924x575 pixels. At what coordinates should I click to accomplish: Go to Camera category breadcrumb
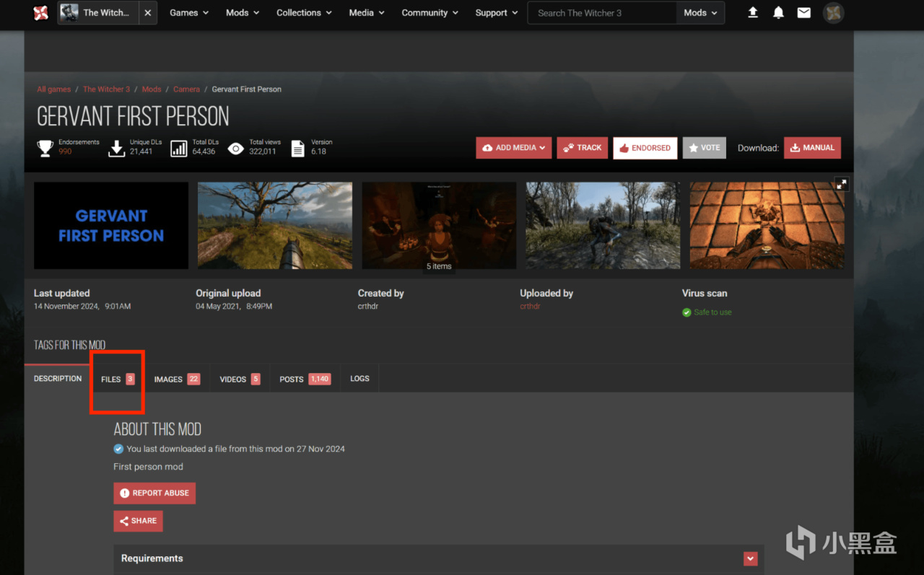(x=186, y=89)
